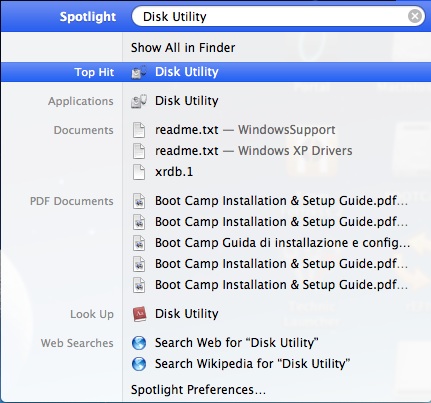This screenshot has width=431, height=403.
Task: Click the globe icon for Search Web
Action: (x=139, y=343)
